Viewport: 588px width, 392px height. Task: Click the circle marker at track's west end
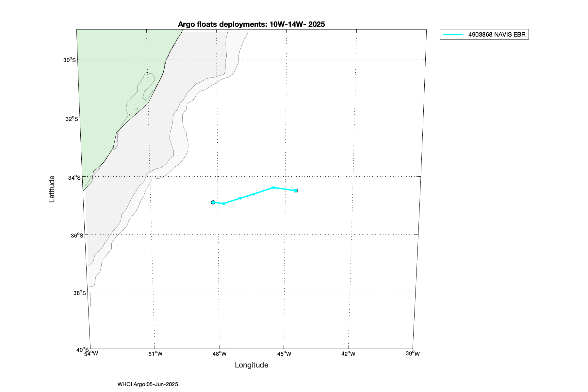tap(213, 202)
